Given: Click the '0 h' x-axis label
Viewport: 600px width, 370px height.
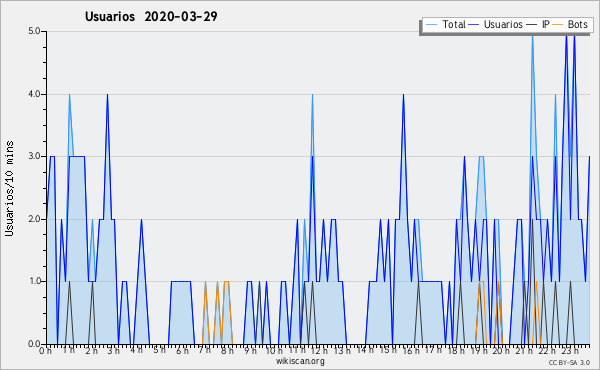Looking at the screenshot, I should 46,350.
